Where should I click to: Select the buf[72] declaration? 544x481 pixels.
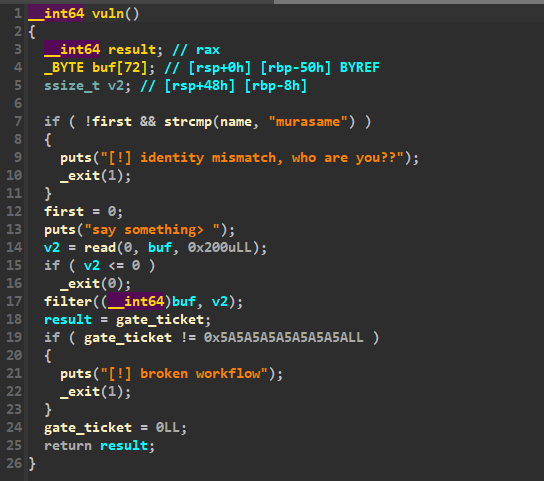119,67
